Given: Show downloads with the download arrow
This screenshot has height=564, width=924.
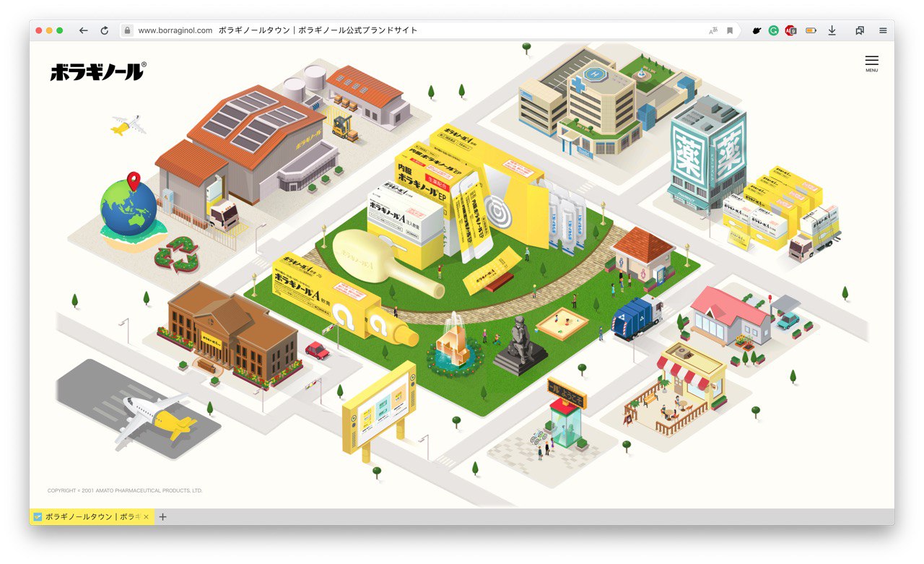Looking at the screenshot, I should (832, 30).
